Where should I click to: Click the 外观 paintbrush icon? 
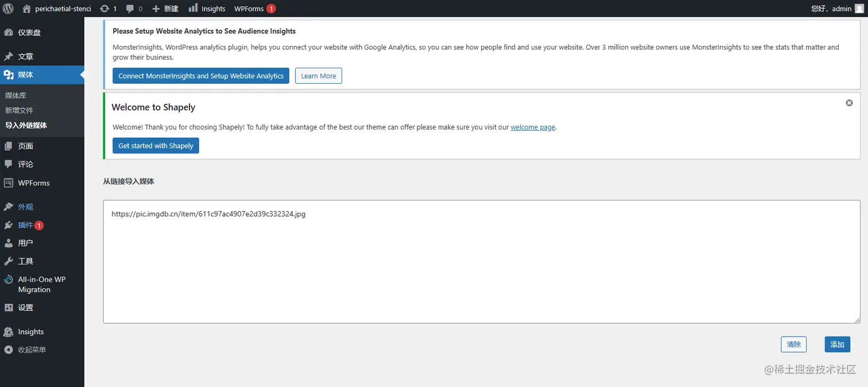pos(9,207)
